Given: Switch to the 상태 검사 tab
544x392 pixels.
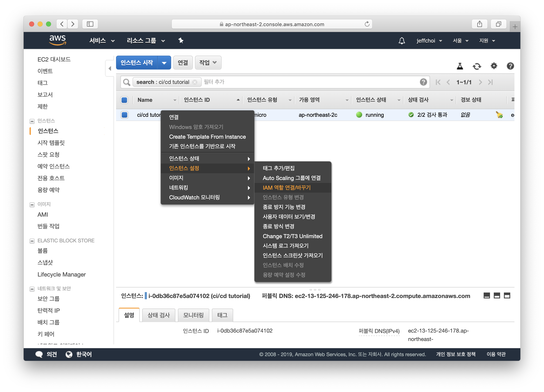Looking at the screenshot, I should [x=158, y=315].
